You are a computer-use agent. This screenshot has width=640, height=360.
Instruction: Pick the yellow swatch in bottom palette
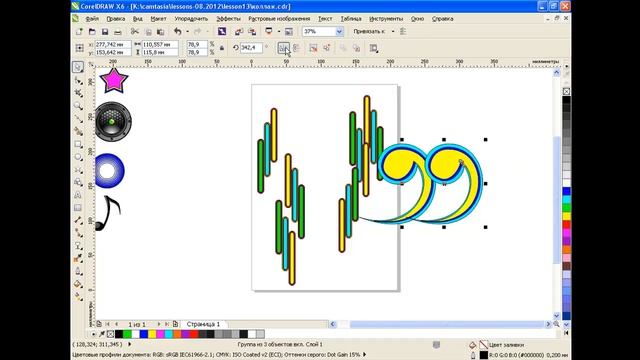point(152,334)
